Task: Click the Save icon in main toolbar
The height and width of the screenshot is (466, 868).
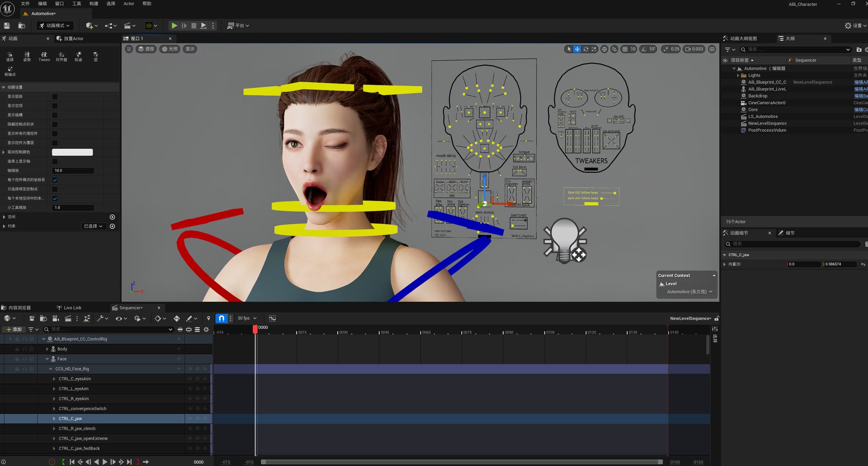Action: (7, 26)
